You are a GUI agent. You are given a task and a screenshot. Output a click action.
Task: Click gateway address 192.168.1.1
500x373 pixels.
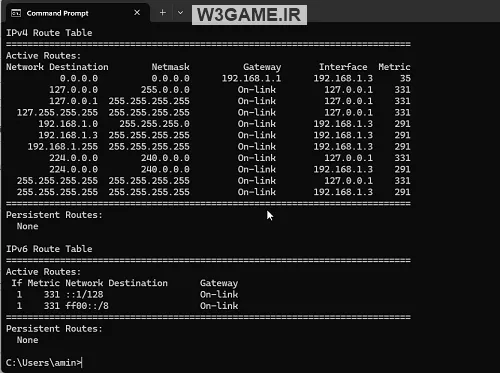click(x=251, y=78)
